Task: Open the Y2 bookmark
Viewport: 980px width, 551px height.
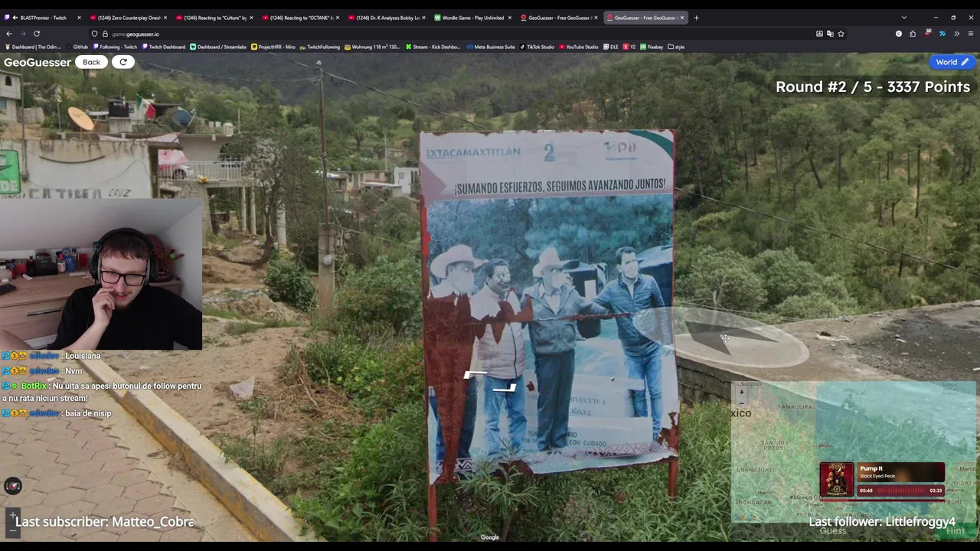Action: 629,47
